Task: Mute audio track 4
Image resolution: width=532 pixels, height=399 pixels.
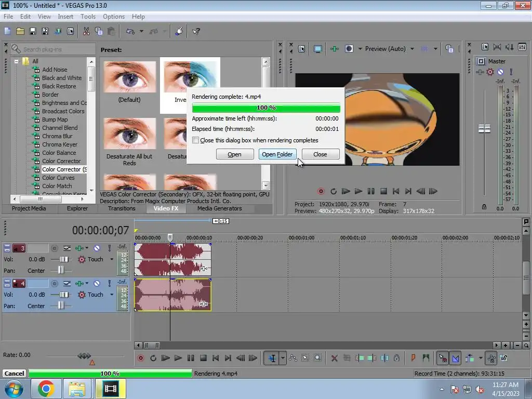Action: [x=97, y=283]
